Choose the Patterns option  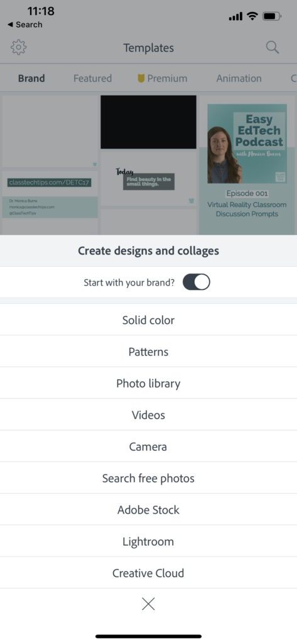[148, 352]
